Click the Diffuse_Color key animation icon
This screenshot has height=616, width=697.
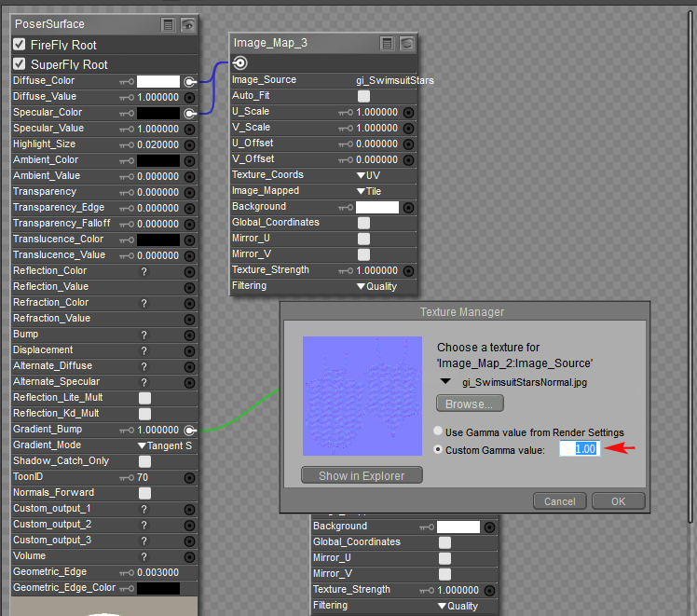point(127,82)
